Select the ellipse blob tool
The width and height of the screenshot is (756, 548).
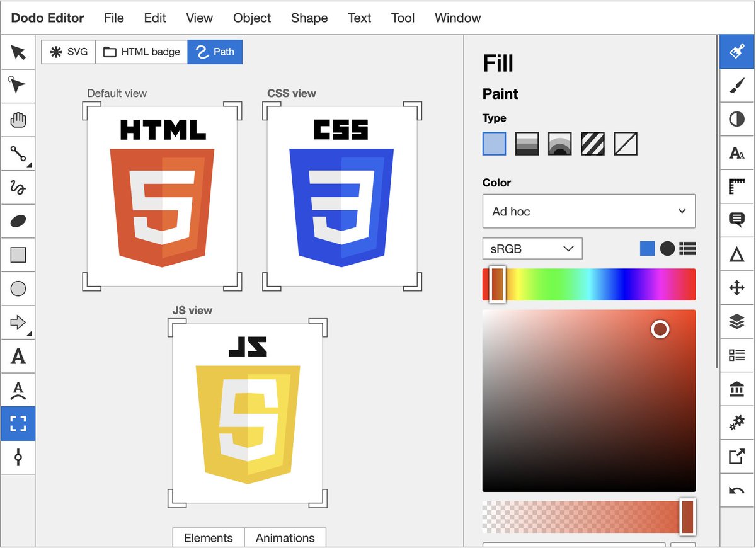(x=18, y=221)
